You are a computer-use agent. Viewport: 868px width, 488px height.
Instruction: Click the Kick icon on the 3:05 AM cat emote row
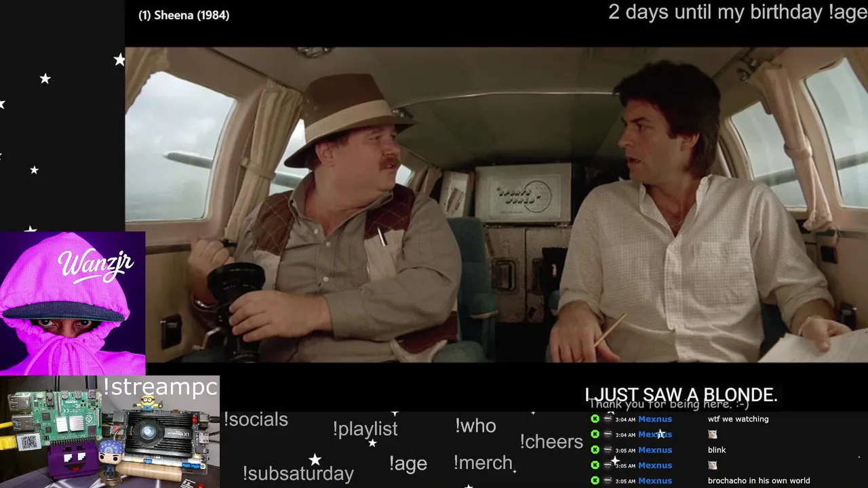[x=595, y=465]
